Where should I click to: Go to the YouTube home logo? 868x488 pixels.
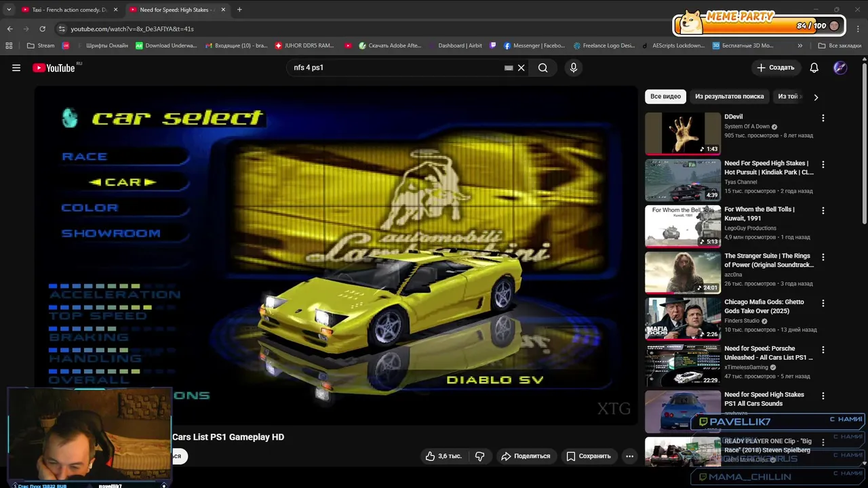pos(54,68)
